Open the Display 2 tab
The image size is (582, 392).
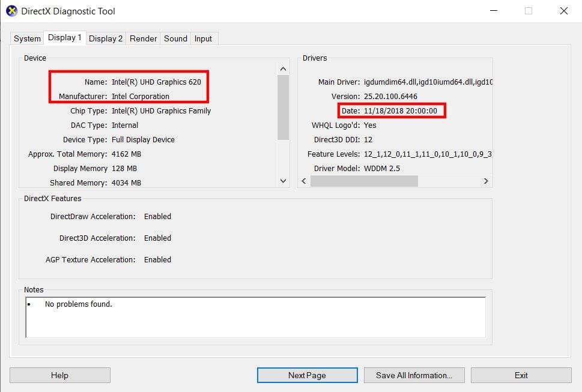[x=106, y=39]
